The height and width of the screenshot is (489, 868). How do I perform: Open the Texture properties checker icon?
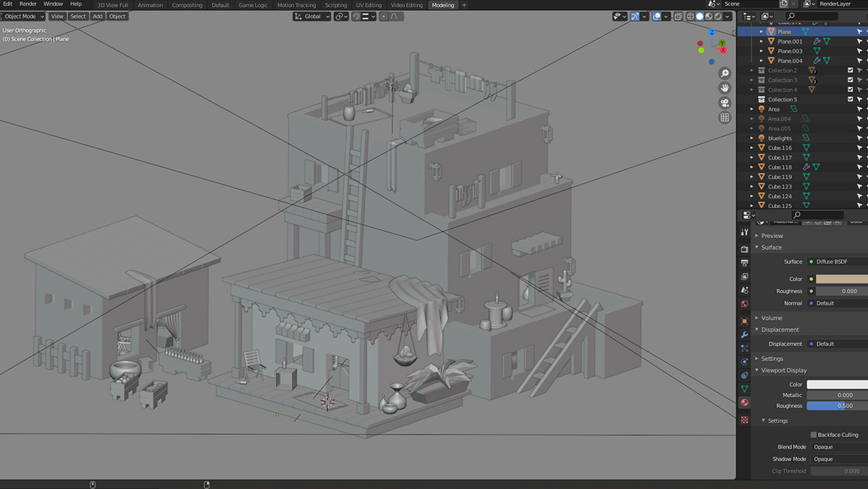(x=744, y=419)
